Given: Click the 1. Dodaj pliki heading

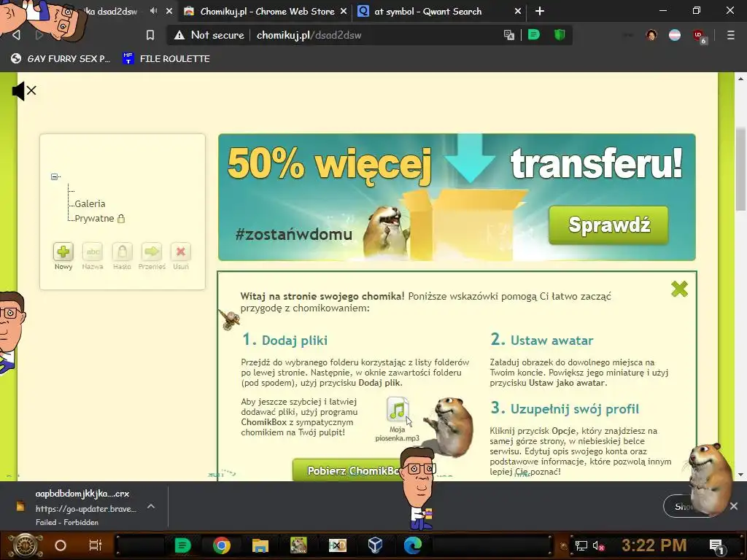Looking at the screenshot, I should pyautogui.click(x=285, y=340).
